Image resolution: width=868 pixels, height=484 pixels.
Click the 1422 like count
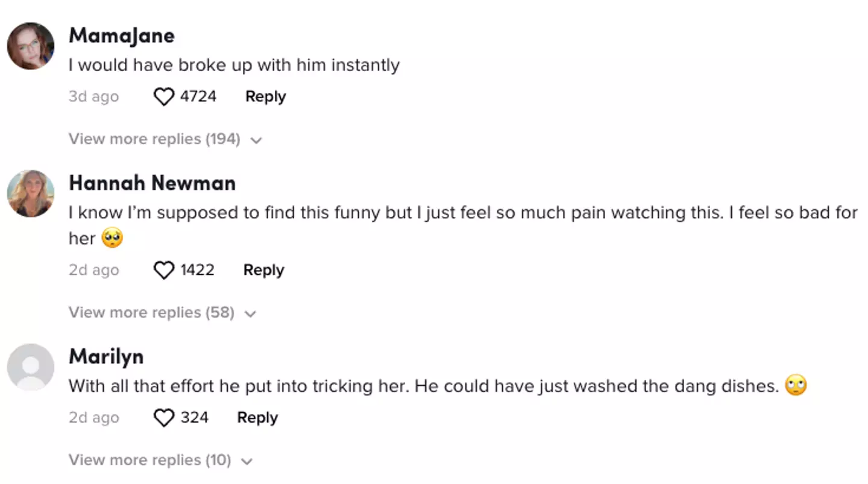click(x=197, y=271)
